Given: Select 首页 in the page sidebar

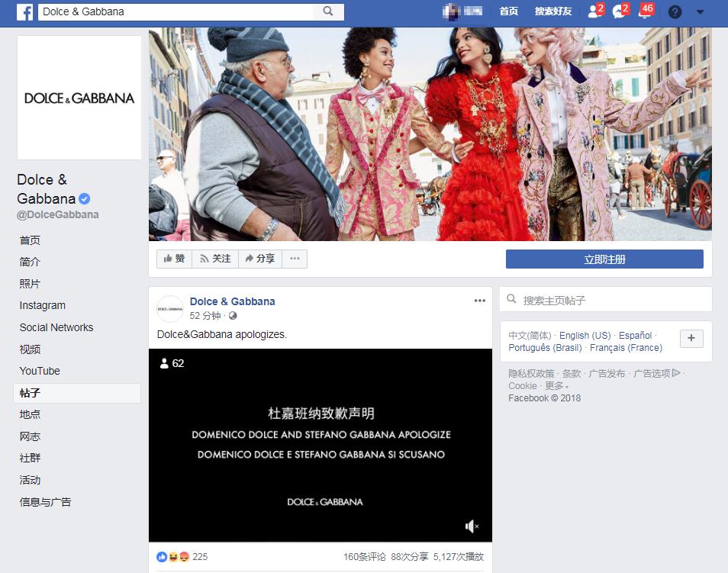Looking at the screenshot, I should (x=30, y=240).
